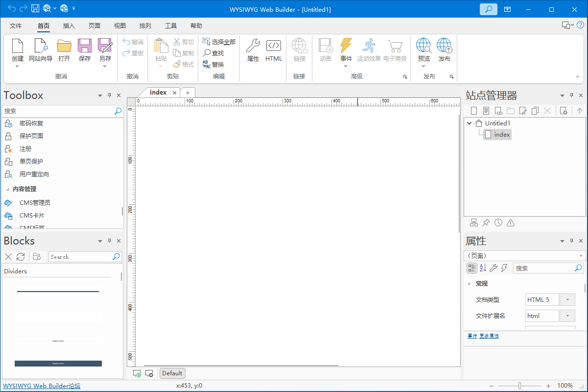Click the pin icon below site tree
The width and height of the screenshot is (588, 392).
pyautogui.click(x=486, y=223)
